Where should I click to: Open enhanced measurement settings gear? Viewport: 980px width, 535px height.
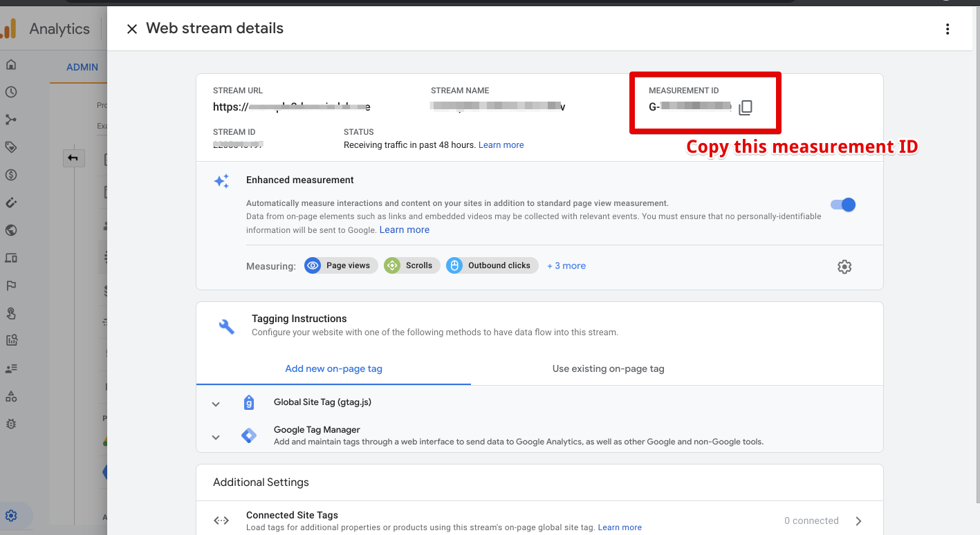pos(844,267)
